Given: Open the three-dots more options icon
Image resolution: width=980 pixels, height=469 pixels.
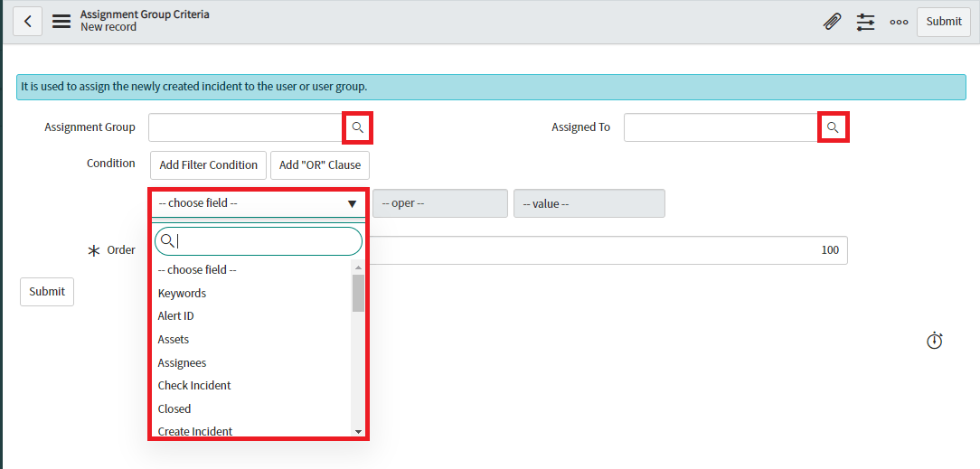Looking at the screenshot, I should (899, 22).
